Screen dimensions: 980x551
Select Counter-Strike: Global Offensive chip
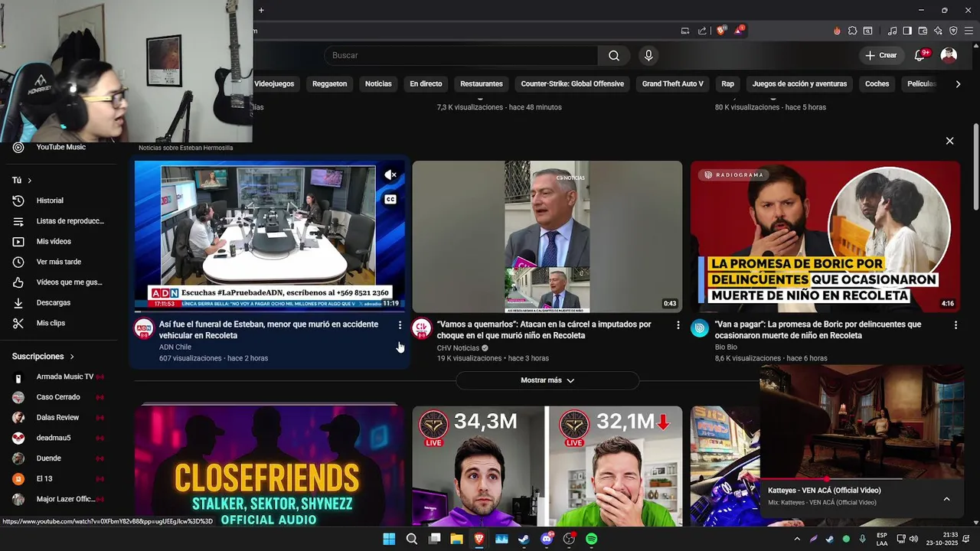(x=573, y=84)
